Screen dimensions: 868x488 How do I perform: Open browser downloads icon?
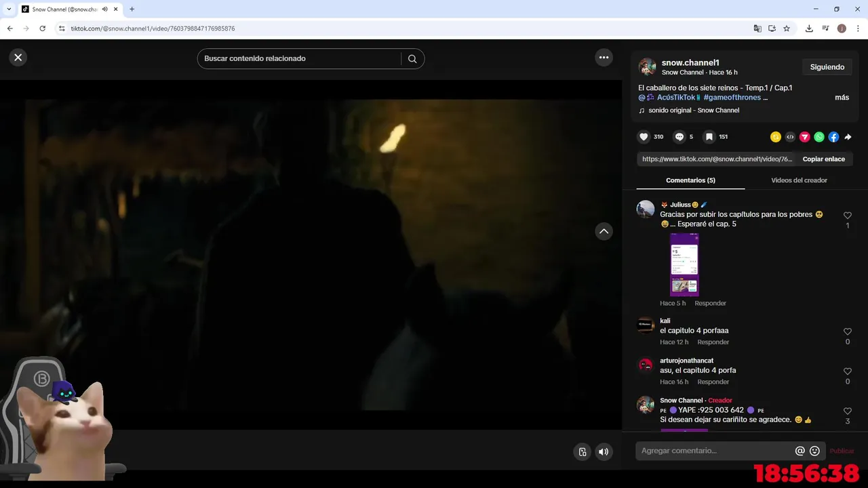pos(809,28)
